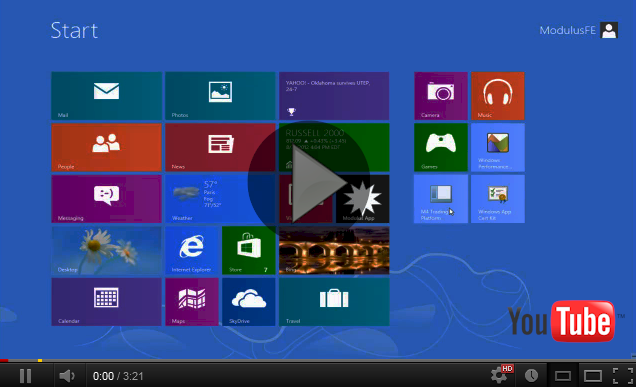Open the Travel tile
The image size is (636, 387).
click(x=334, y=302)
